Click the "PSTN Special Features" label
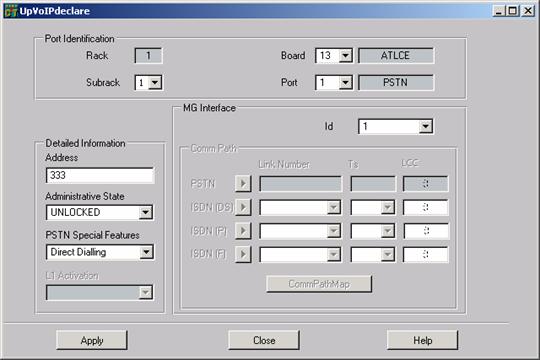540x360 pixels. pos(93,235)
